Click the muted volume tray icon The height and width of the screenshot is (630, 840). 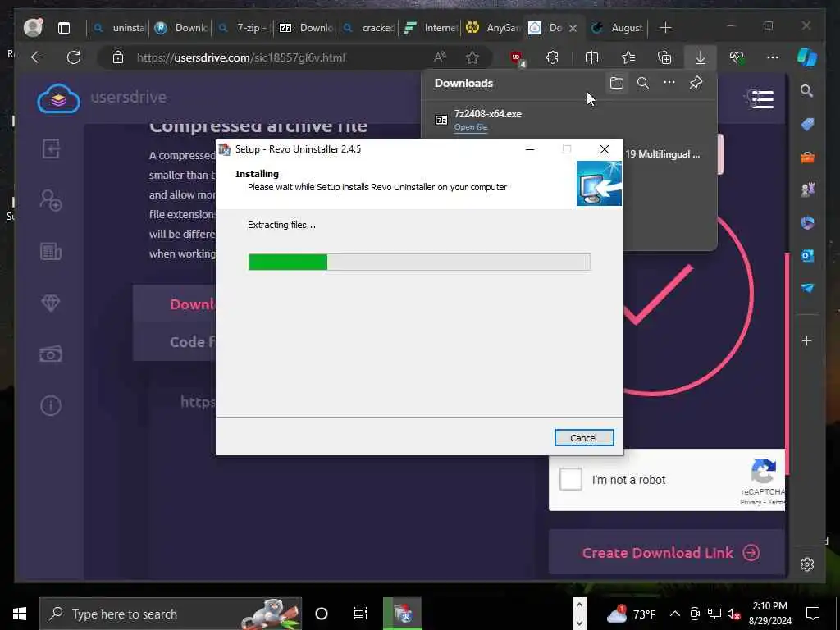[x=734, y=614]
